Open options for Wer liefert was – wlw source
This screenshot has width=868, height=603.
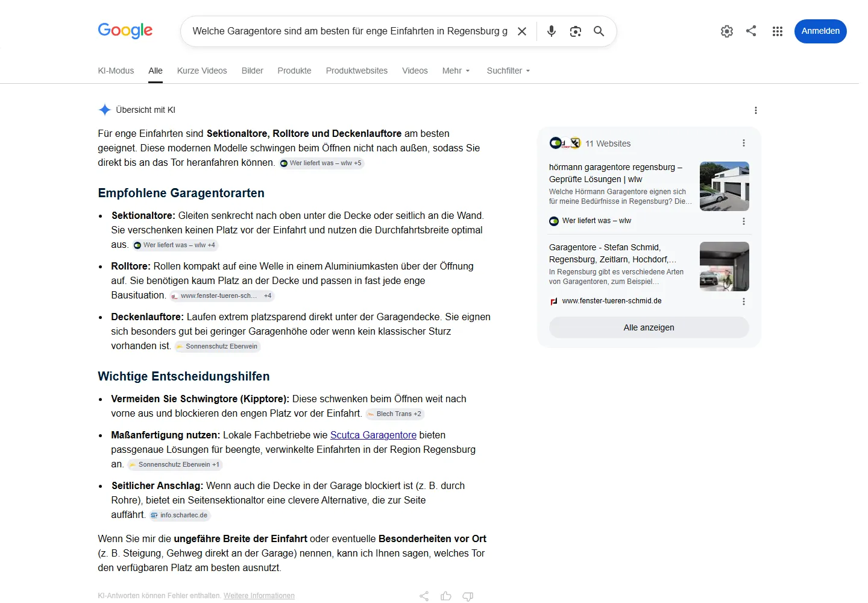(743, 221)
